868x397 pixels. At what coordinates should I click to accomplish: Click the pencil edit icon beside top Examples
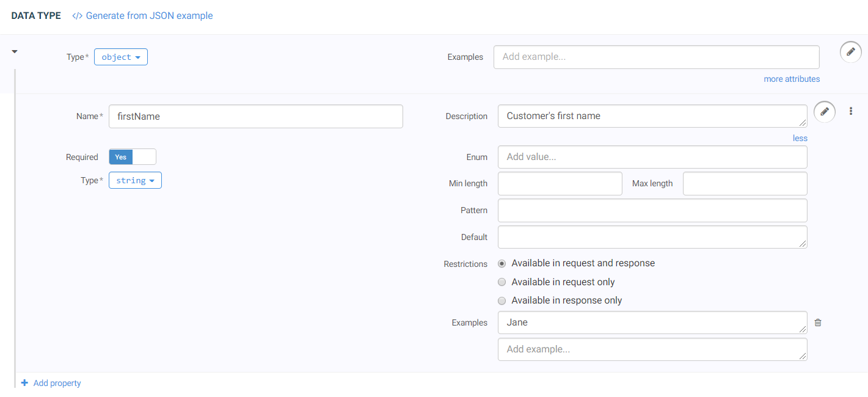(851, 53)
